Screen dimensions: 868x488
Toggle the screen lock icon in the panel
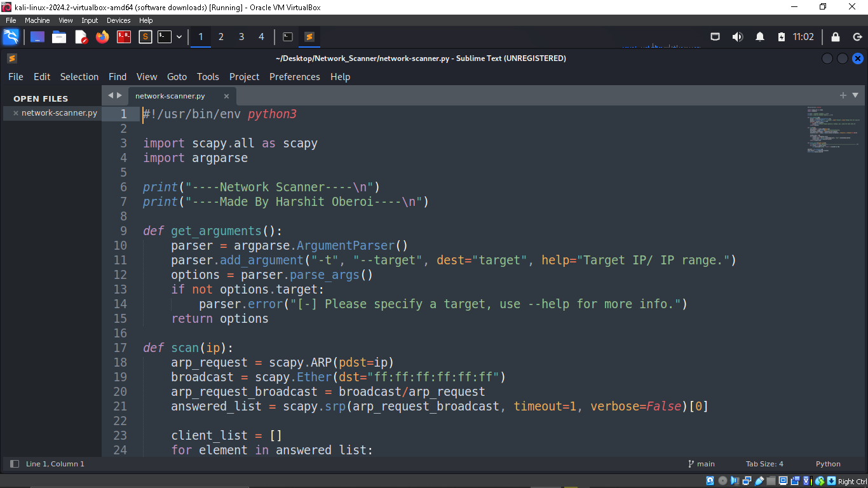pyautogui.click(x=835, y=36)
